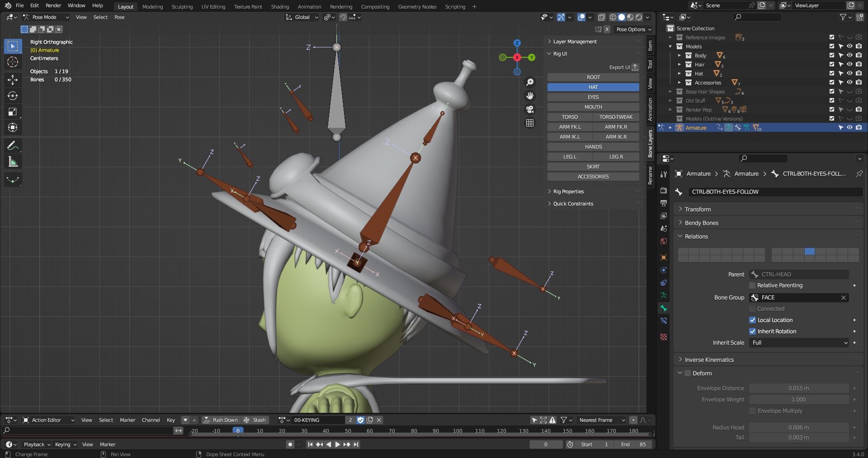Click the EYES button in Rig UI
This screenshot has width=868, height=458.
593,97
